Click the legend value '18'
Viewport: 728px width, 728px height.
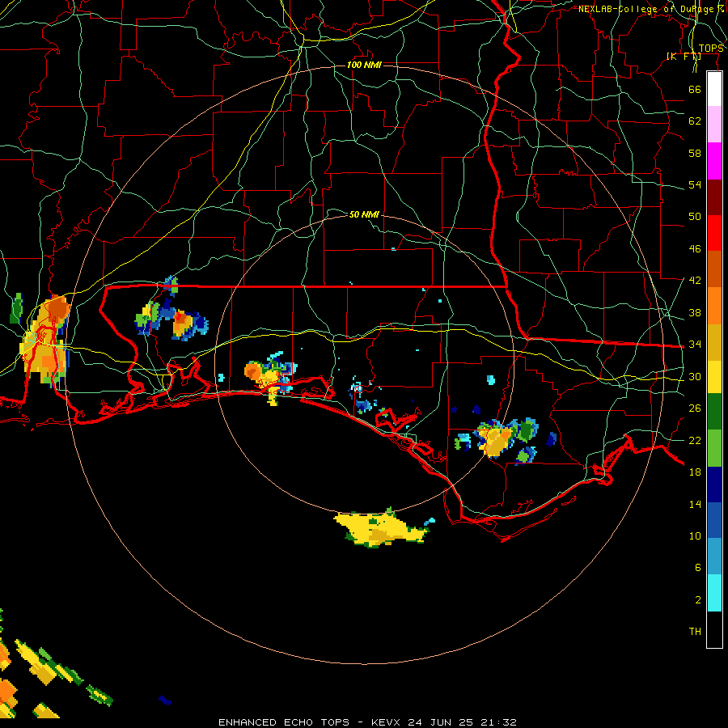tap(695, 472)
